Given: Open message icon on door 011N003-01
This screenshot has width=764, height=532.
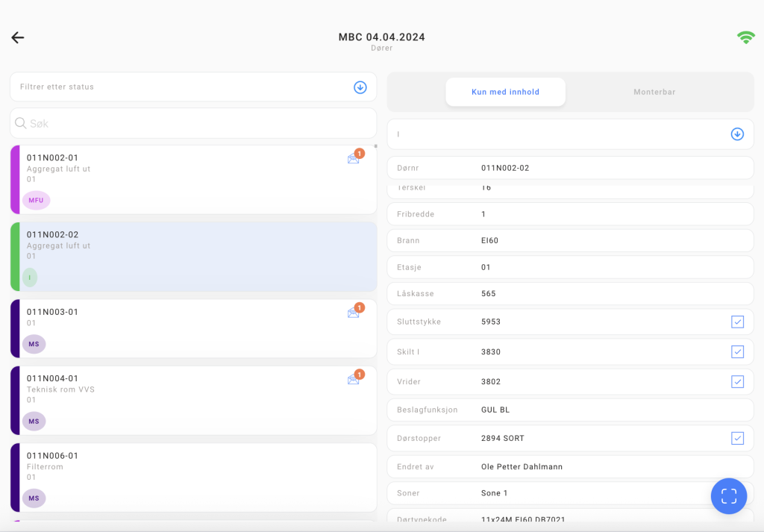Looking at the screenshot, I should coord(354,312).
